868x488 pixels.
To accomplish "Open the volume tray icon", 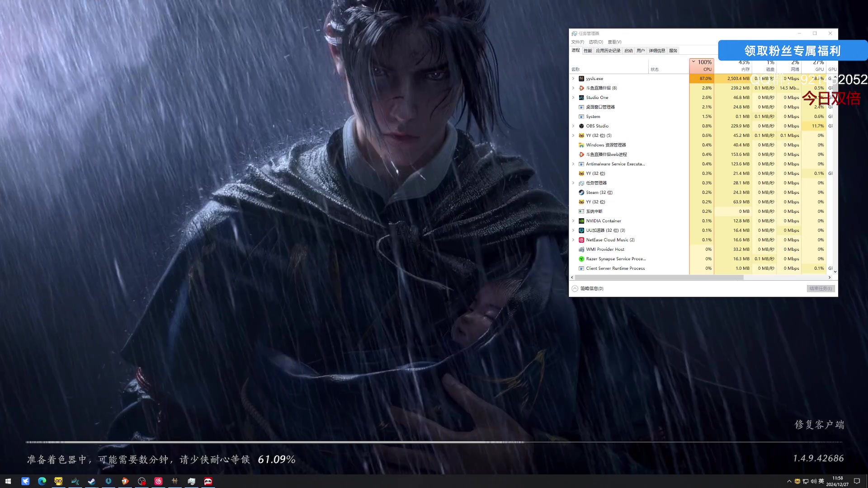I will [813, 481].
